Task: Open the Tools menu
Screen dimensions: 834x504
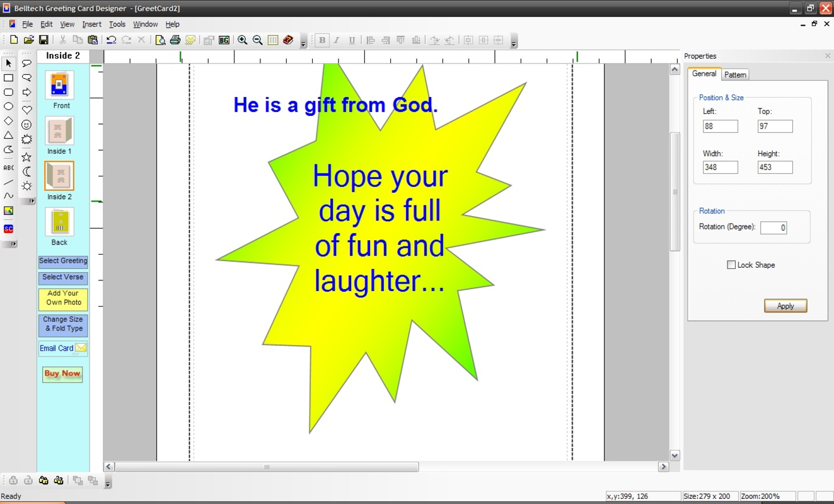Action: [x=117, y=24]
